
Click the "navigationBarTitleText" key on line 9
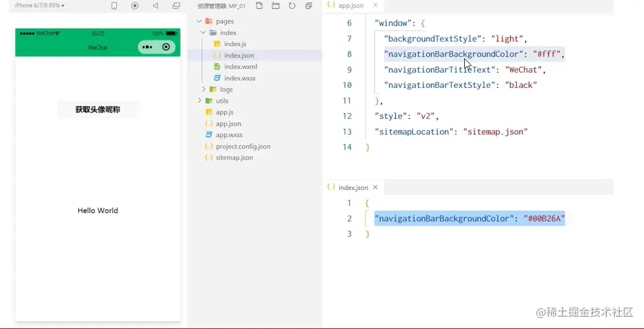click(x=439, y=70)
